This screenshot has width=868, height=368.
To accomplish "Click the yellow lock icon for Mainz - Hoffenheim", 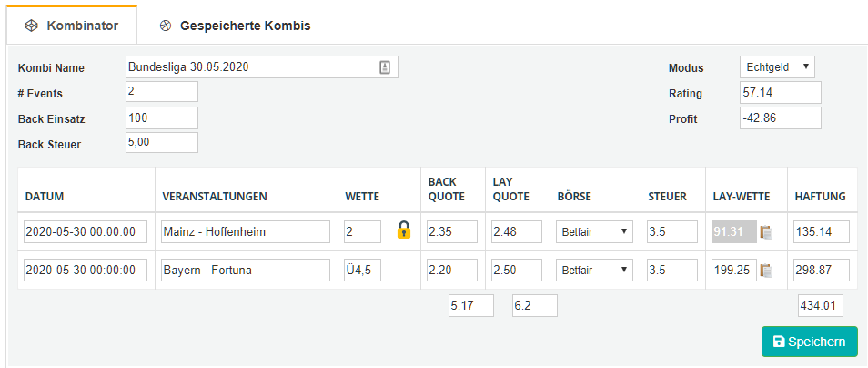I will point(404,230).
